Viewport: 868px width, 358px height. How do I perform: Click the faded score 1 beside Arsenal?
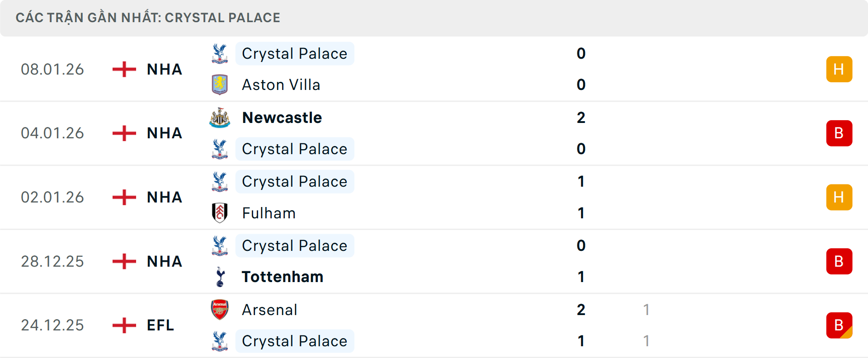pyautogui.click(x=646, y=310)
